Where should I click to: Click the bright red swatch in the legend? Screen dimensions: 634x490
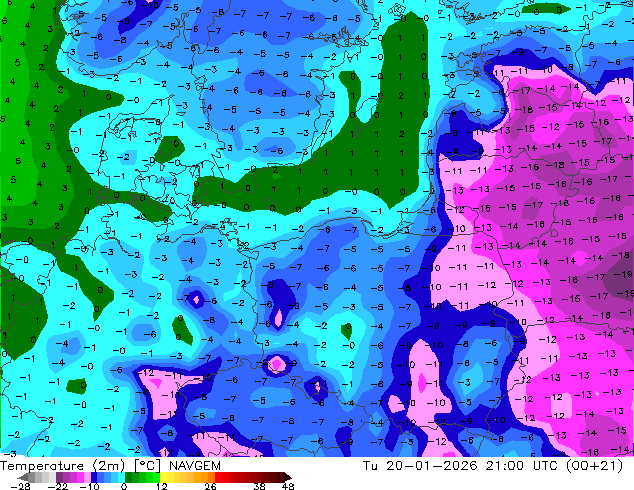point(218,477)
